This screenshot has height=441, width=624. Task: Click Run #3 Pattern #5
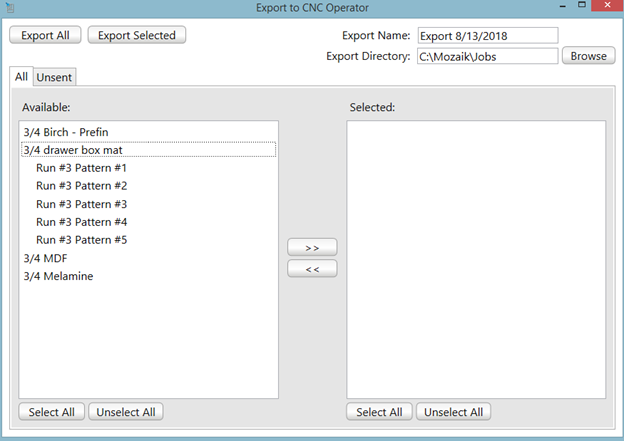point(81,240)
